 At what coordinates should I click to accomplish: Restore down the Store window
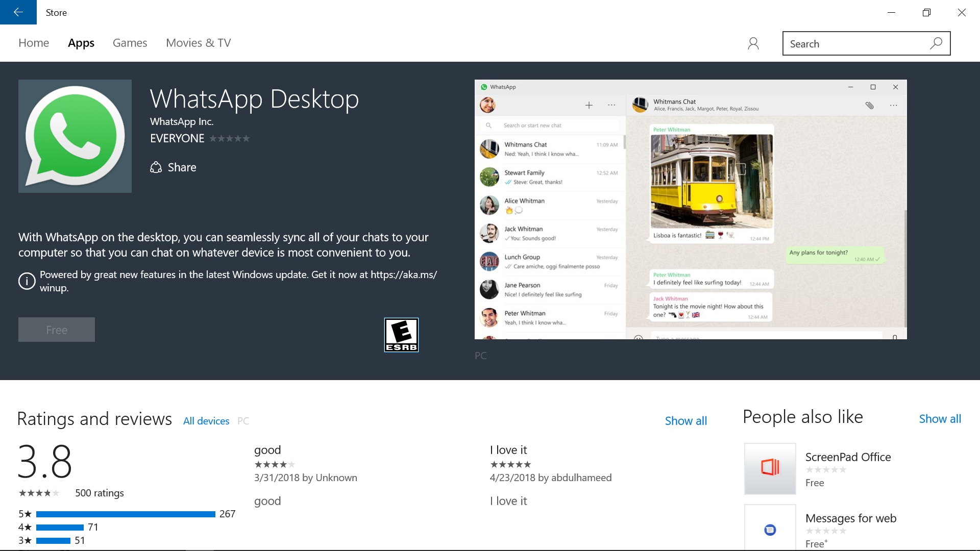tap(926, 12)
